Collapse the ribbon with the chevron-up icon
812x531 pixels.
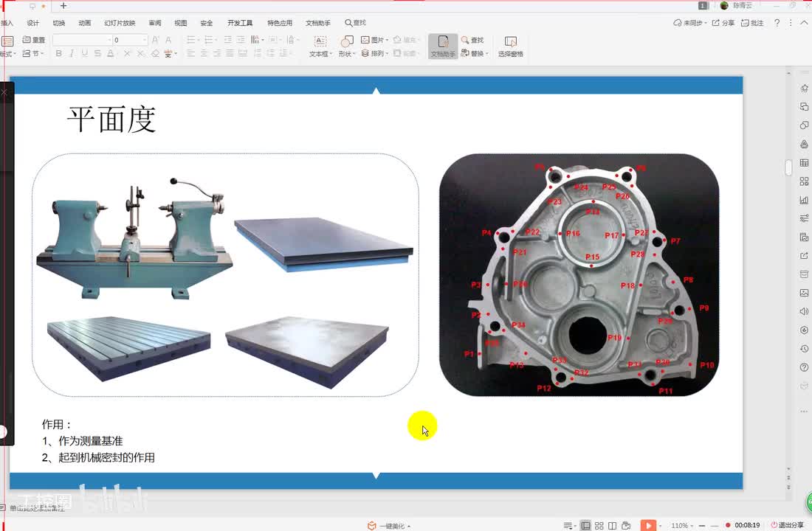point(804,23)
